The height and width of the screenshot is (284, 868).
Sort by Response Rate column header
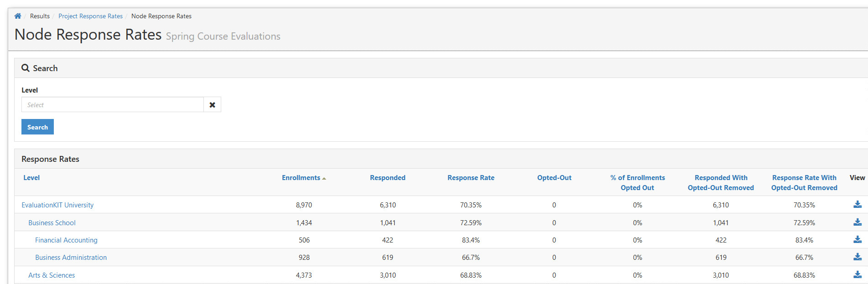[471, 178]
